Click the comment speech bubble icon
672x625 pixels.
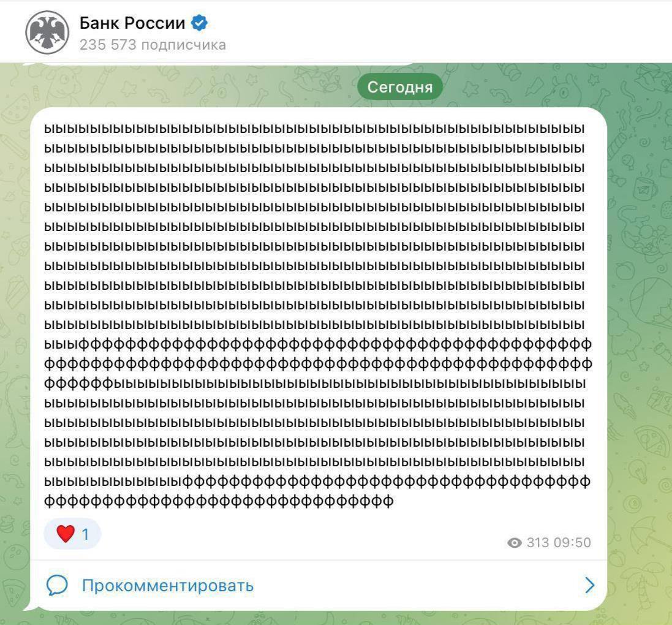58,586
